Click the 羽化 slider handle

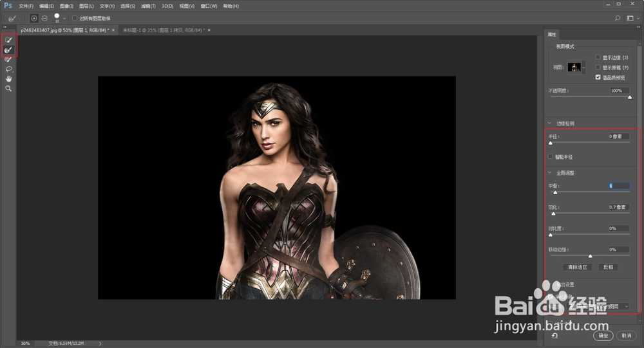(x=553, y=214)
